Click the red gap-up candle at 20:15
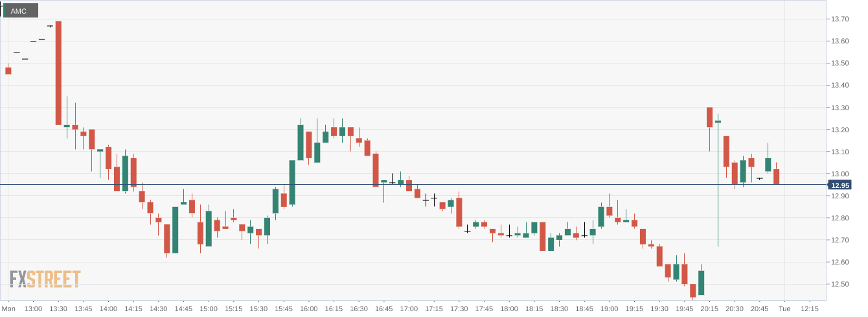Viewport: 868px width, 317px height. click(710, 117)
